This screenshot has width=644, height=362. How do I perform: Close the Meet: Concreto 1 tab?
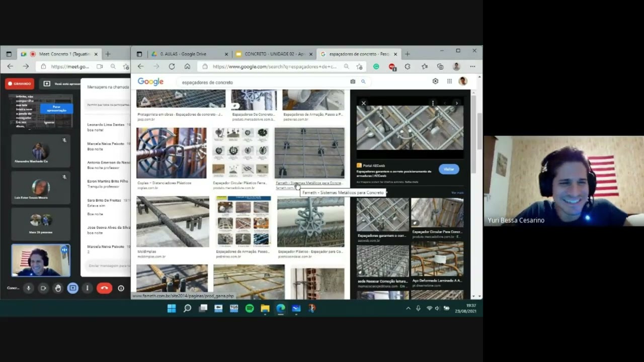click(x=96, y=54)
